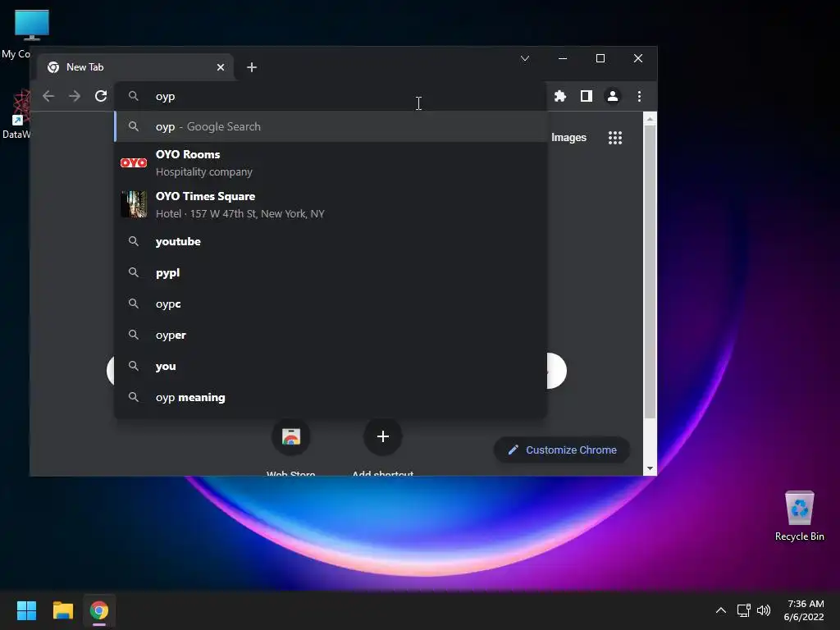Open the Windows Start menu
The height and width of the screenshot is (630, 840).
tap(26, 610)
